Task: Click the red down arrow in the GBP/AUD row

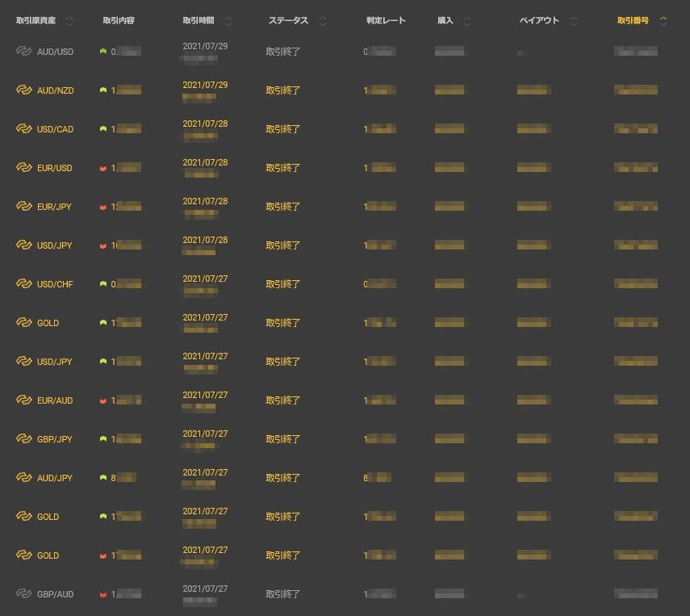Action: [103, 594]
